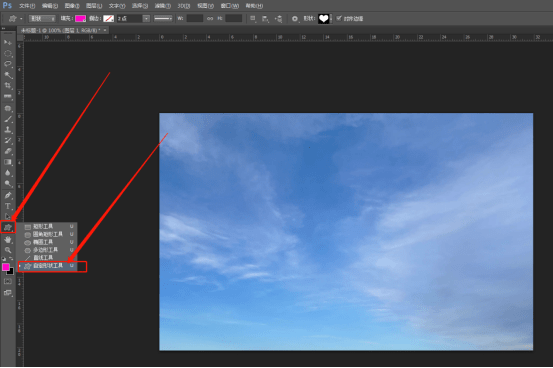Open the heart shape picker thumbnail
The height and width of the screenshot is (368, 553).
click(x=323, y=18)
